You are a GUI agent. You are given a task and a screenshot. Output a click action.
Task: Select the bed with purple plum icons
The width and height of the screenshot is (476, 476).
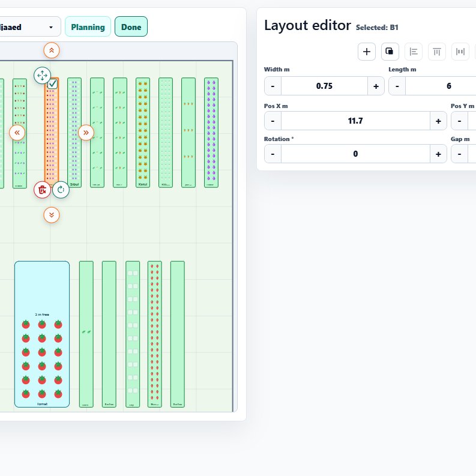[x=211, y=133]
